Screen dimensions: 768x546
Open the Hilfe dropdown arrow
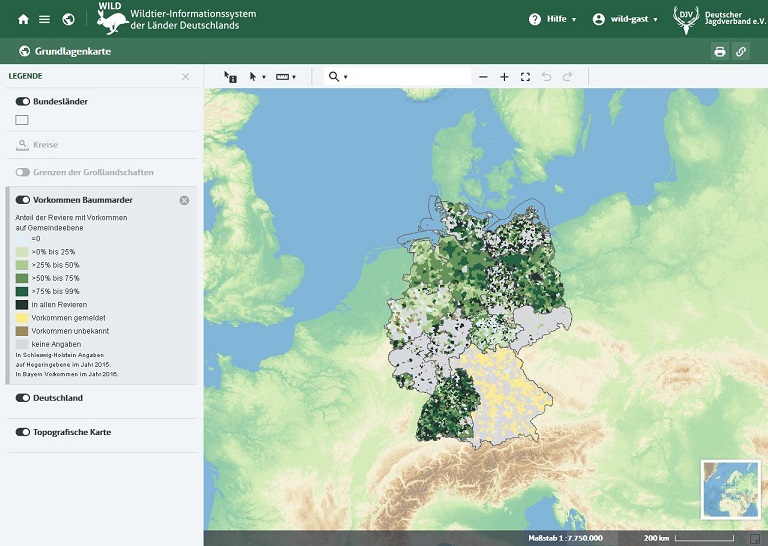click(x=574, y=20)
